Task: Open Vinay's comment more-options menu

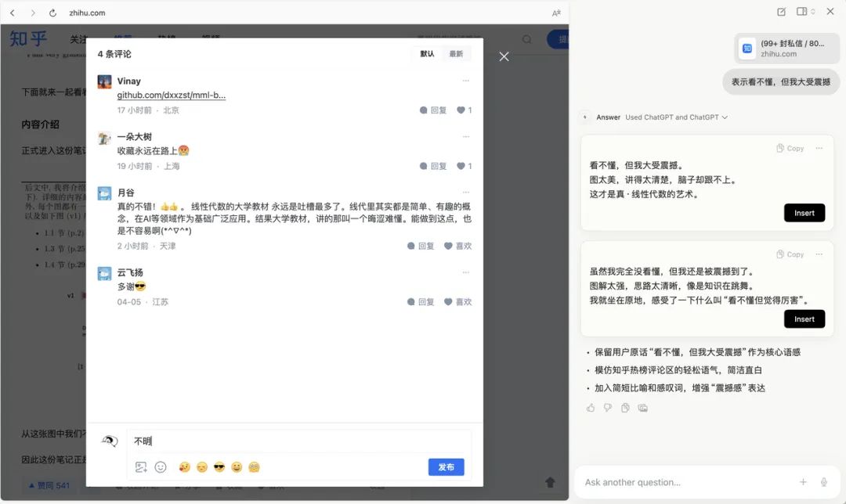Action: click(466, 81)
